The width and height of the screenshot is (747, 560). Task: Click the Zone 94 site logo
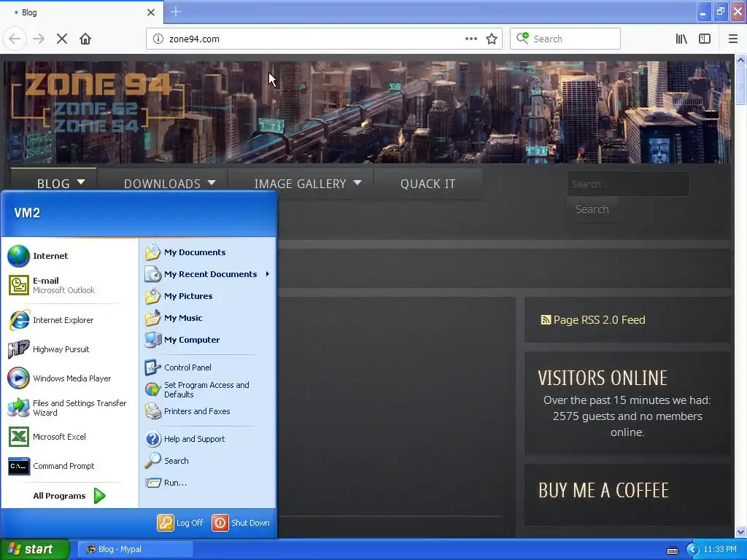pyautogui.click(x=98, y=102)
